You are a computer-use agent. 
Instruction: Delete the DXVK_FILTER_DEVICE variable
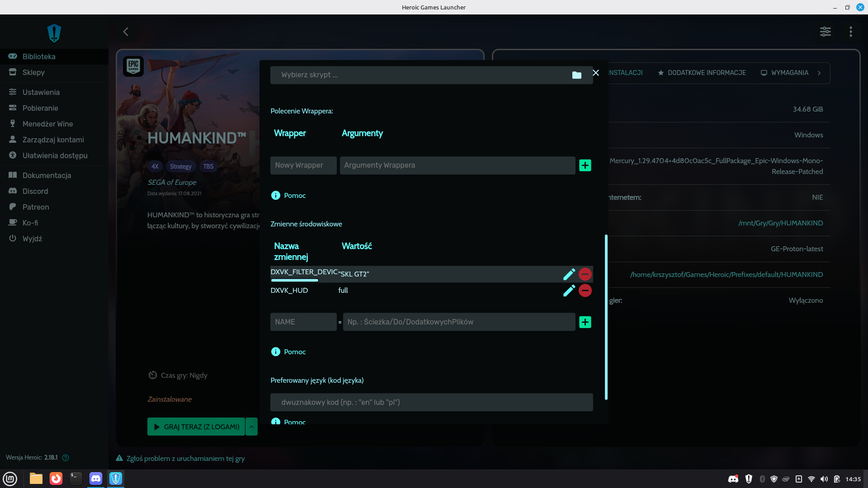click(585, 274)
